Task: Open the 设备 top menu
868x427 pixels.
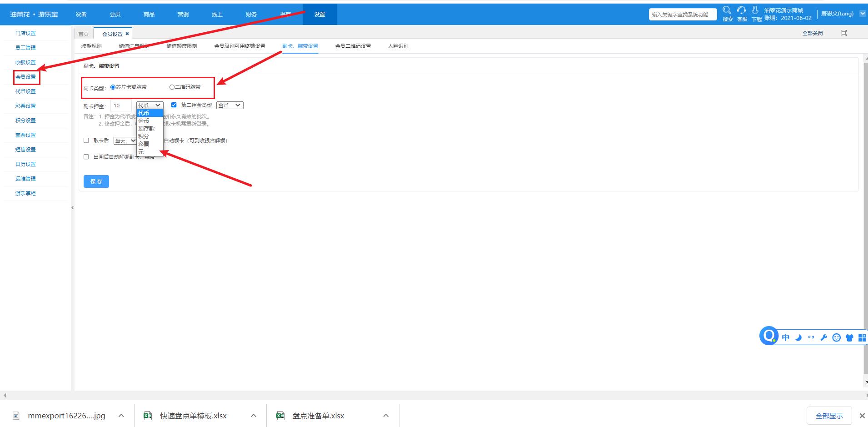Action: [x=81, y=15]
